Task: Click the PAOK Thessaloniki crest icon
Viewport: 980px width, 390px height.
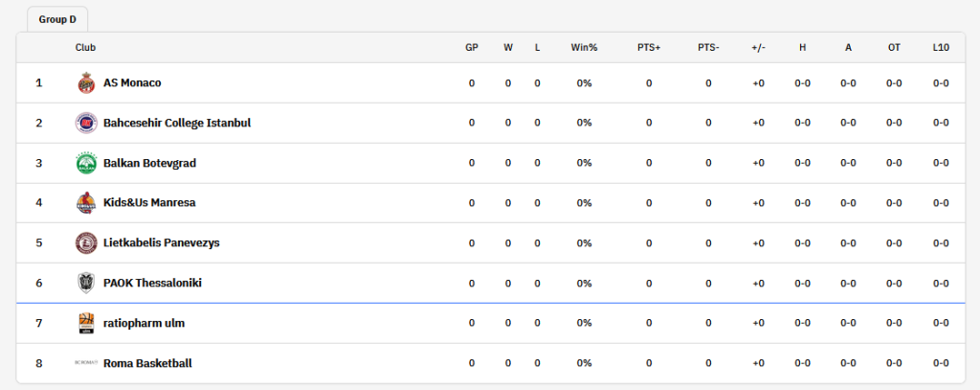Action: [86, 283]
